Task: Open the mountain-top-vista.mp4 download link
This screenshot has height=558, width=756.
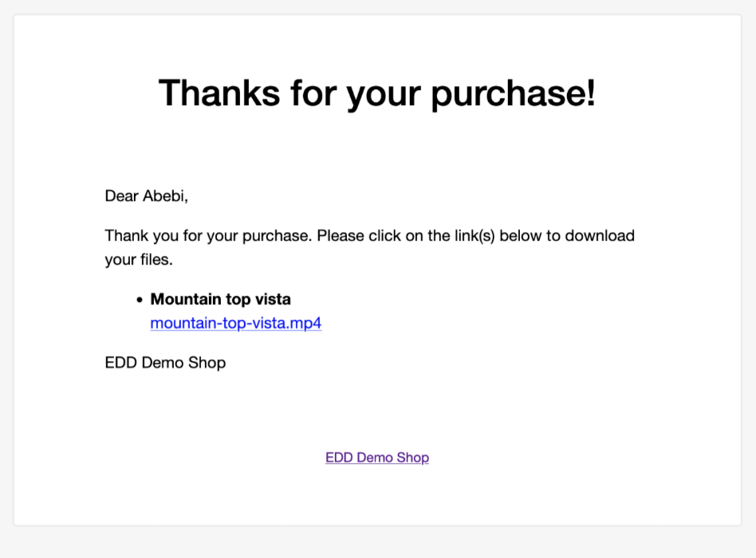Action: point(236,323)
